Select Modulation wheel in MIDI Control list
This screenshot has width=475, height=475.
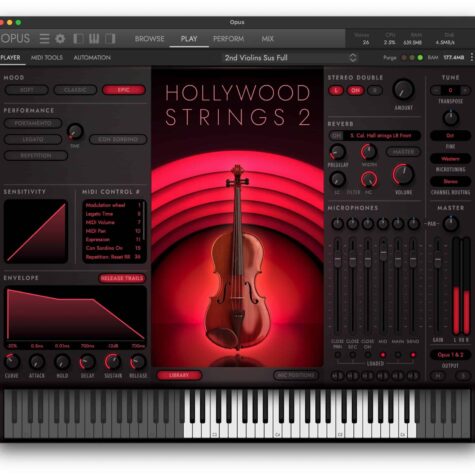coord(113,205)
